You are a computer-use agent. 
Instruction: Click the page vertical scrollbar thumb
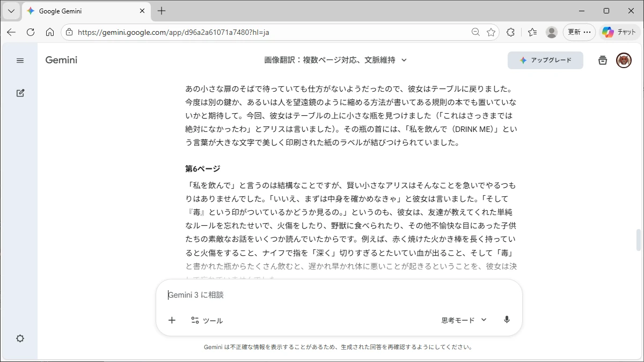pos(638,239)
